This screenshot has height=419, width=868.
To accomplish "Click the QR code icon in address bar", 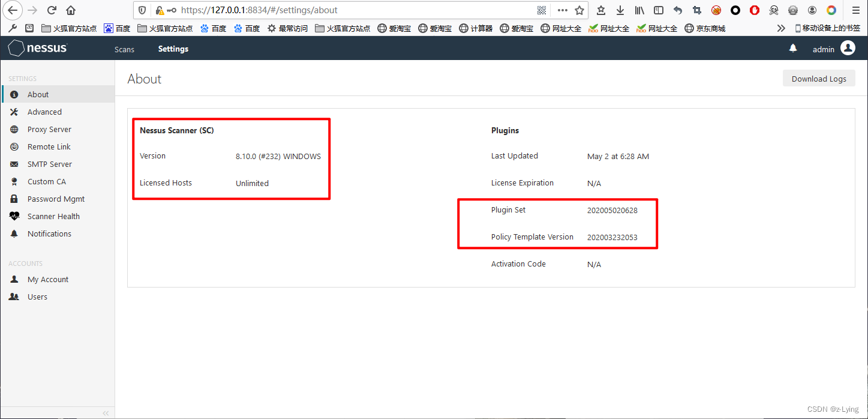I will pos(542,10).
